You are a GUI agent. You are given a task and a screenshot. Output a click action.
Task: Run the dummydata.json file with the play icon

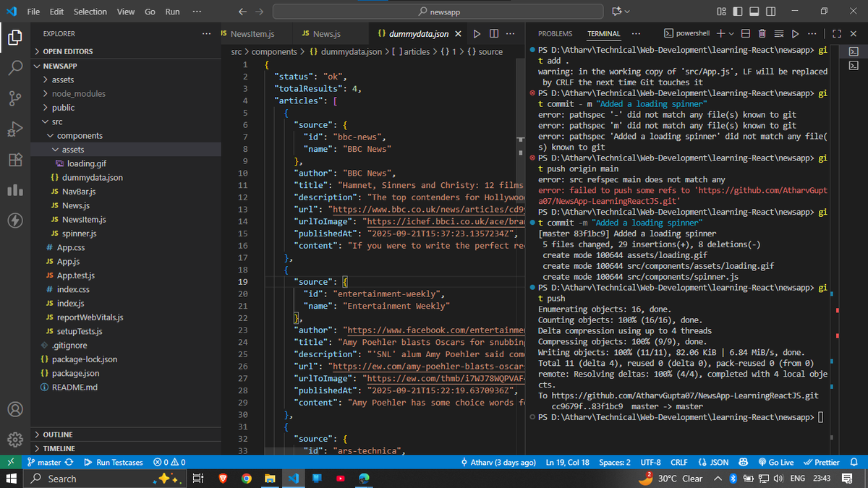click(x=475, y=33)
